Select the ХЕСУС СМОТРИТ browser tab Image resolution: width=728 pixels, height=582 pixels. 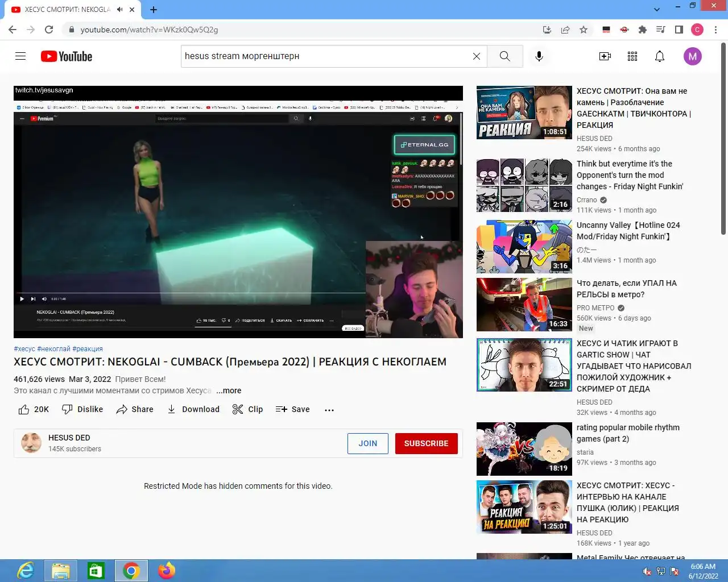[x=67, y=10]
